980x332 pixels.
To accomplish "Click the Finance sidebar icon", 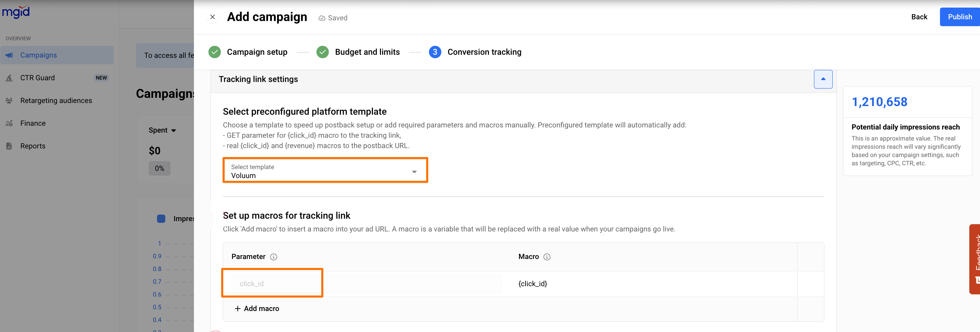I will click(9, 123).
